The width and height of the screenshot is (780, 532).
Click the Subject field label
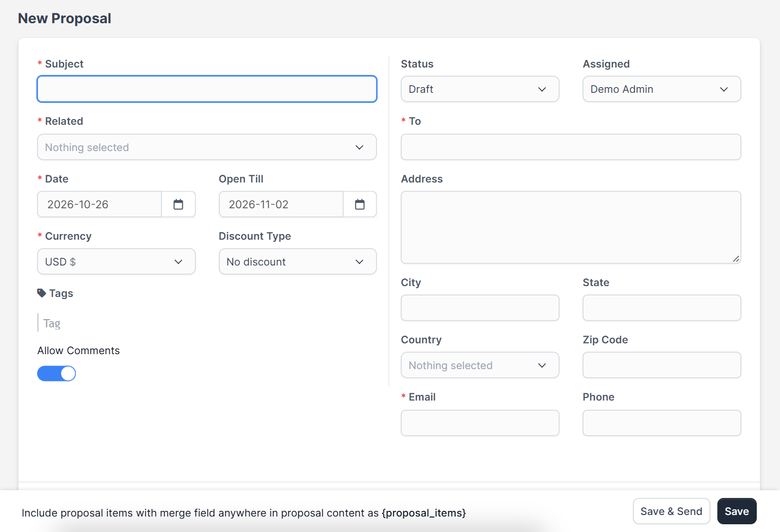(x=64, y=64)
